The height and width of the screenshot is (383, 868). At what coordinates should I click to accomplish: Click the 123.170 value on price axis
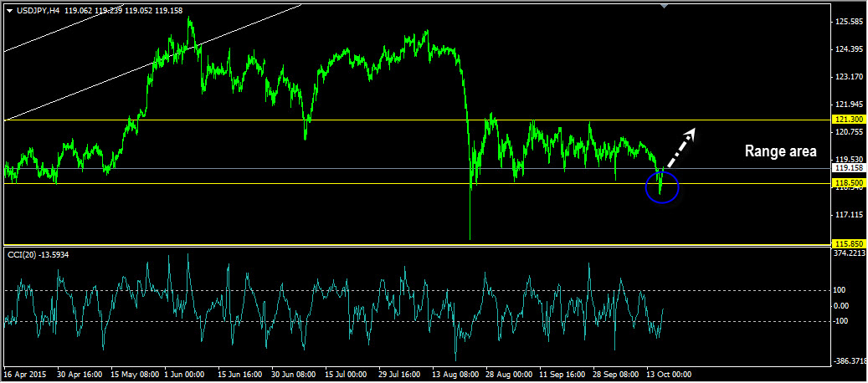click(849, 77)
